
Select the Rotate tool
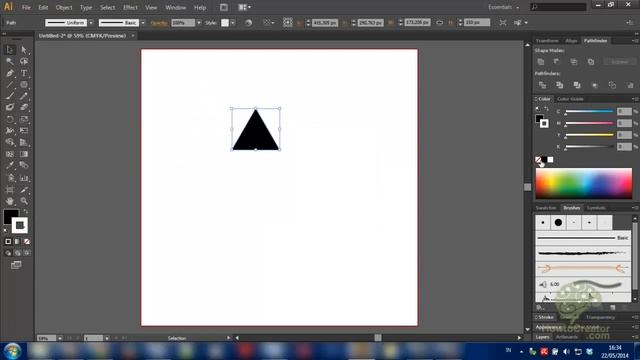point(10,120)
